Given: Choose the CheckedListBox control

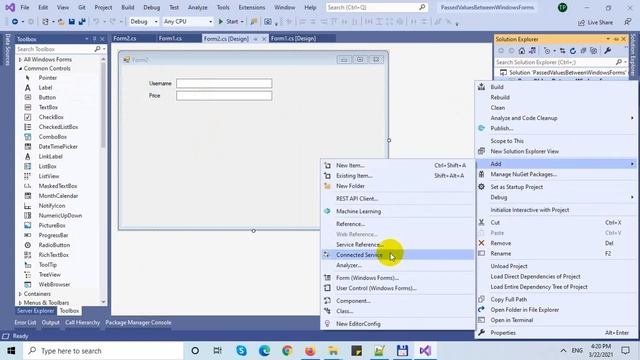Looking at the screenshot, I should point(57,127).
